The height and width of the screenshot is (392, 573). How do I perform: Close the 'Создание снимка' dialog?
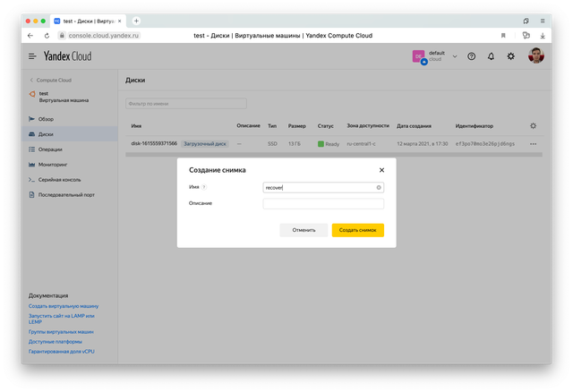click(x=381, y=169)
